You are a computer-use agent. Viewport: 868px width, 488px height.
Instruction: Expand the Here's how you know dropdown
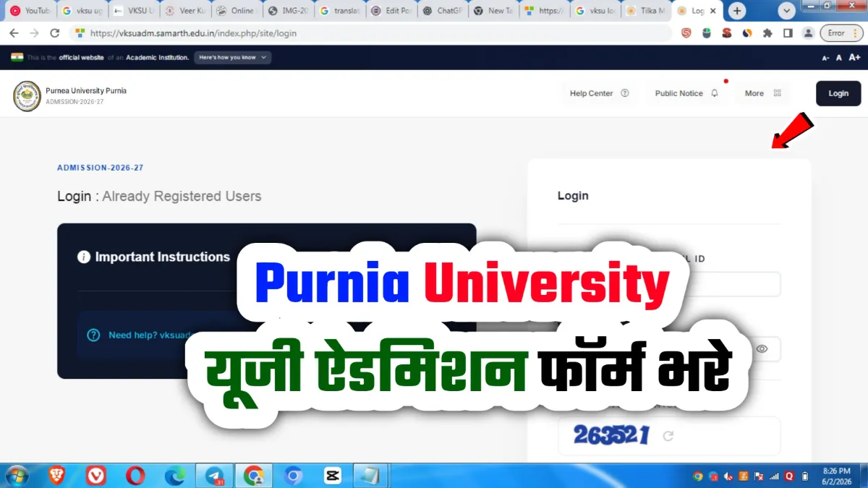tap(233, 57)
